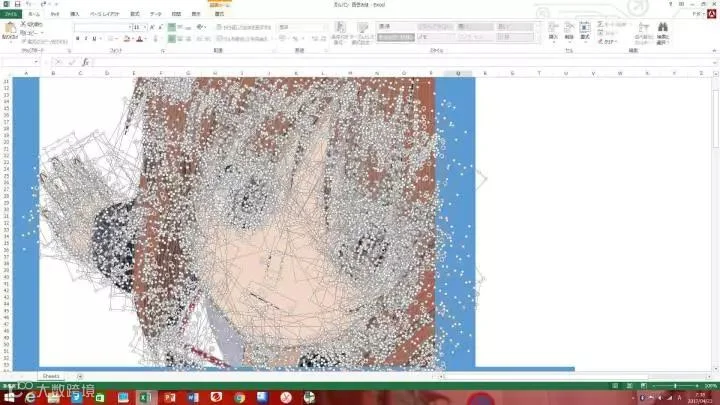Open Windows Start button on taskbar
Viewport: 720px width, 405px height.
9,398
